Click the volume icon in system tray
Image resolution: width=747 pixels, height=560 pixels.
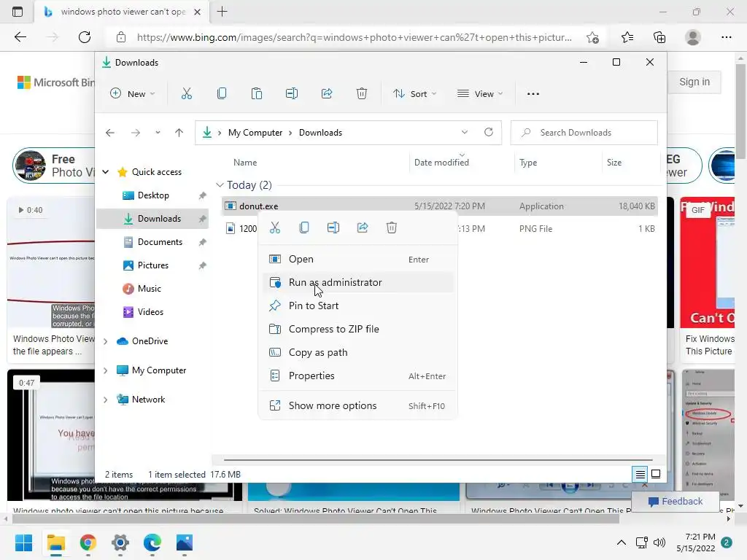[x=659, y=542]
